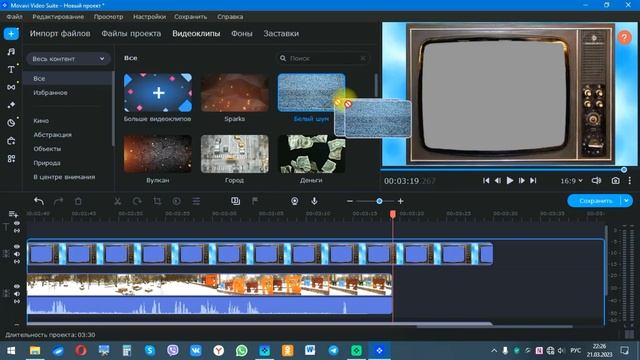Rotate the selected clip

137,201
